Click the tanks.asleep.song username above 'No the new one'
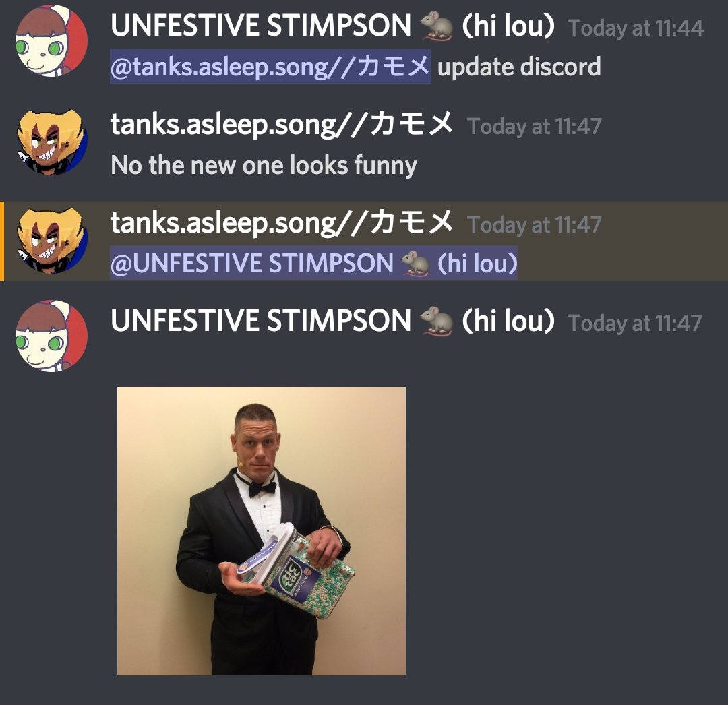728x705 pixels. [x=281, y=124]
